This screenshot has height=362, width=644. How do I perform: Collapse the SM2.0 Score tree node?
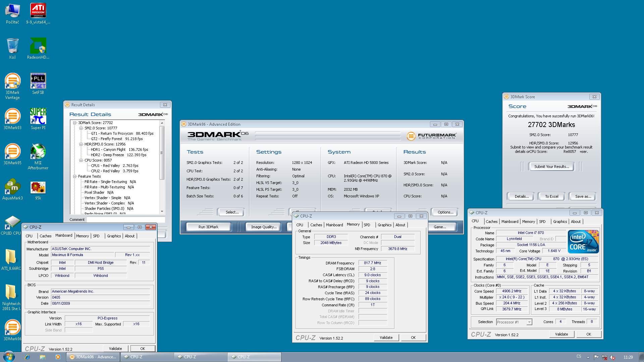click(x=81, y=128)
